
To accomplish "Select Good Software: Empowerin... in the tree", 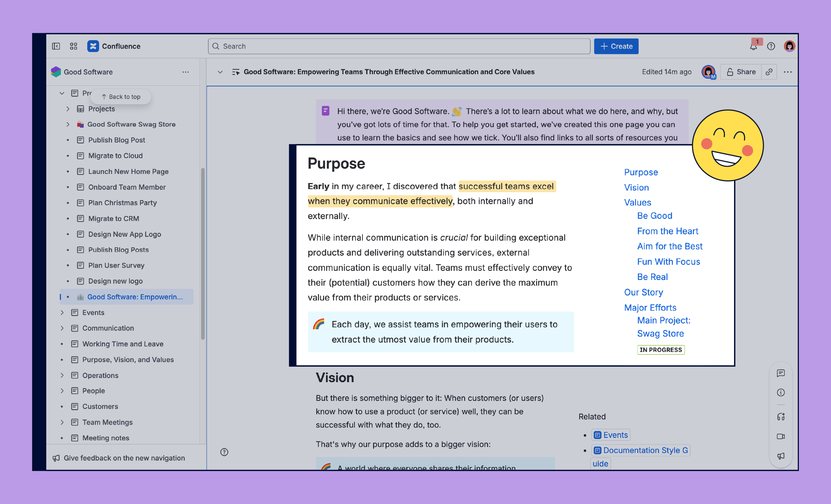I will [127, 297].
